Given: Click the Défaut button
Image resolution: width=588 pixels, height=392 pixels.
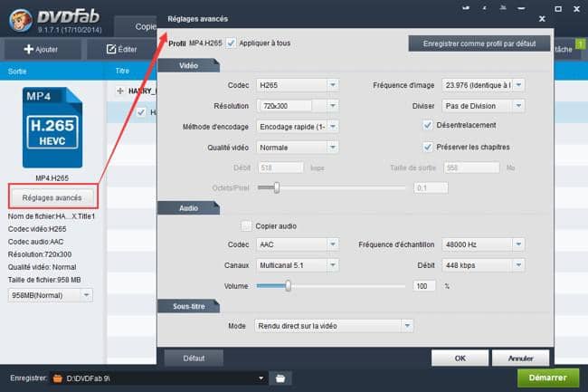Looking at the screenshot, I should pos(194,359).
